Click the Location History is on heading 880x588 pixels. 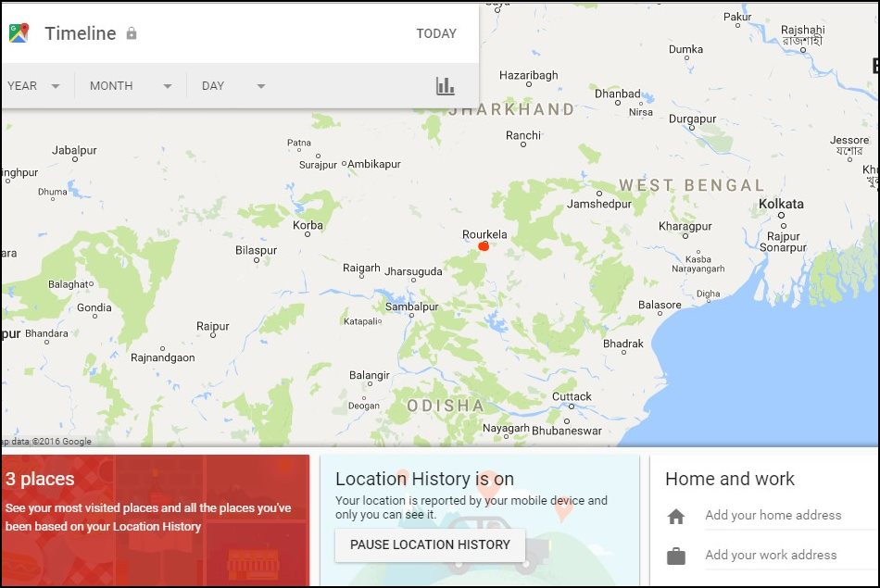(x=424, y=479)
